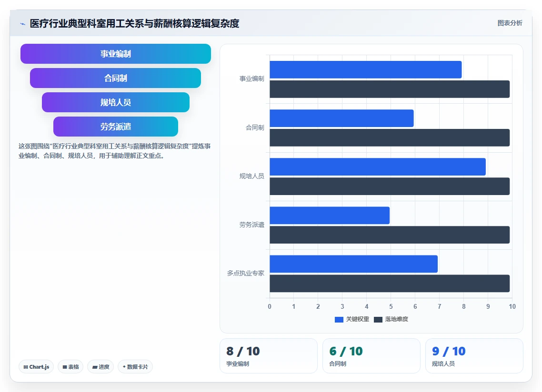Click the lightning icon beside the title

(23, 24)
